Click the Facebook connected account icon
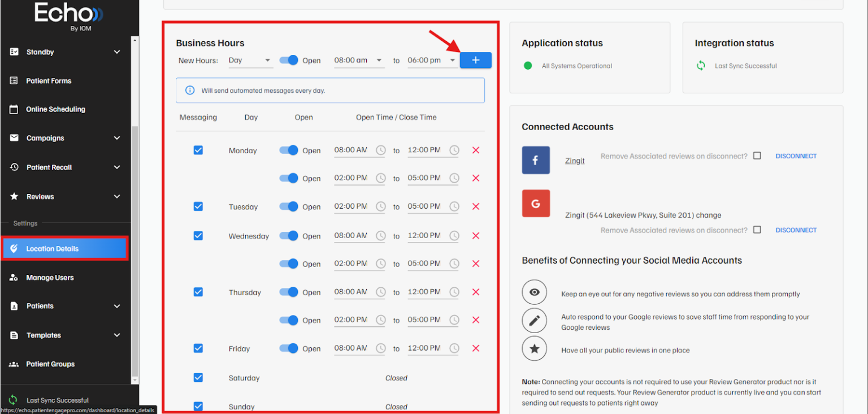This screenshot has height=414, width=868. tap(535, 160)
